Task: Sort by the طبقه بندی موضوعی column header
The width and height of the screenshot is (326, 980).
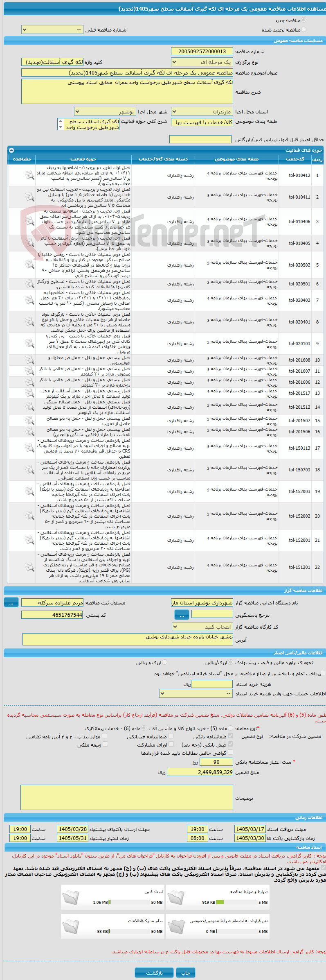Action: pos(237,159)
